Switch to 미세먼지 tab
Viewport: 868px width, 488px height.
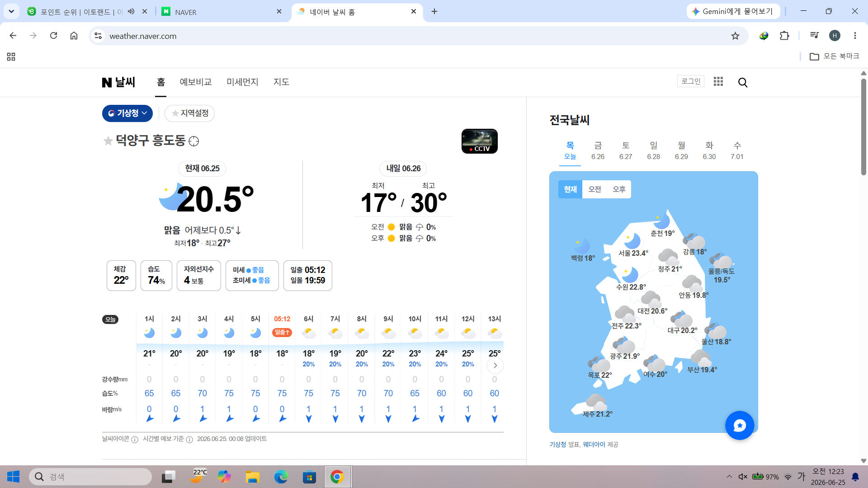tap(242, 82)
